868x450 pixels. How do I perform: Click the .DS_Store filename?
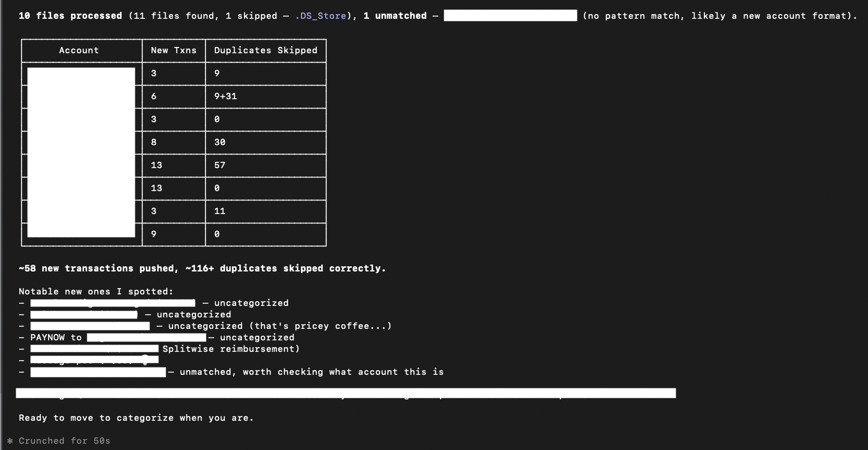(320, 16)
